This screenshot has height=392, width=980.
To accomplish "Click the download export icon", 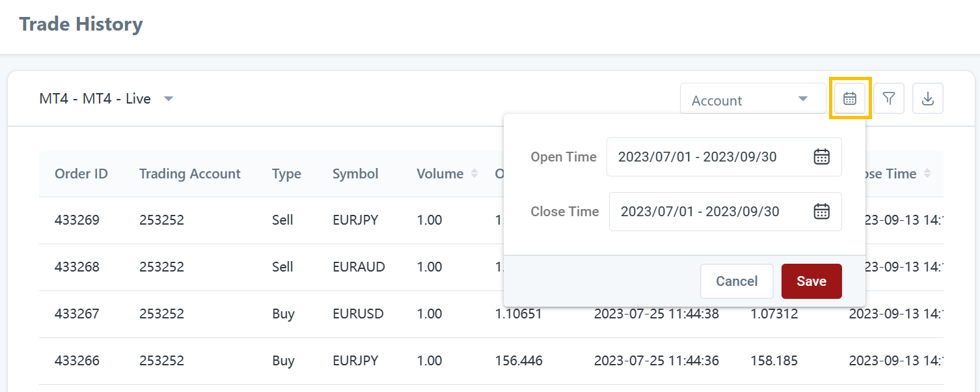I will (x=928, y=98).
